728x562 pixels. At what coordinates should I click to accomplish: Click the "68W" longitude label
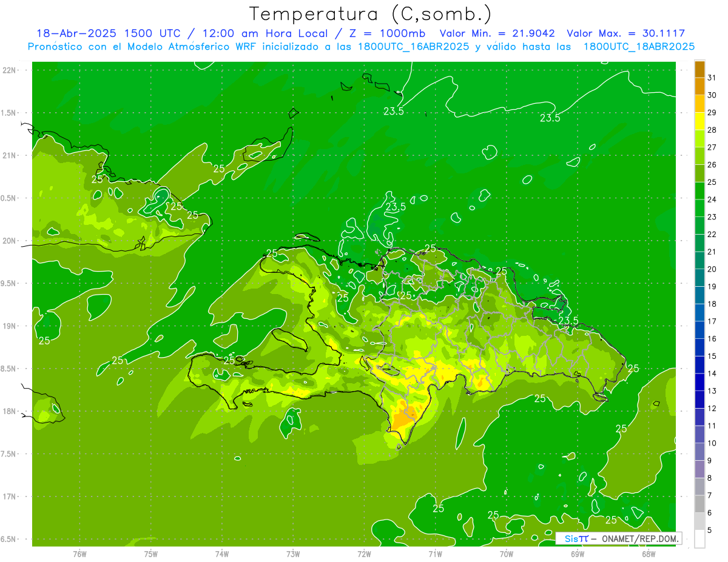pyautogui.click(x=648, y=554)
